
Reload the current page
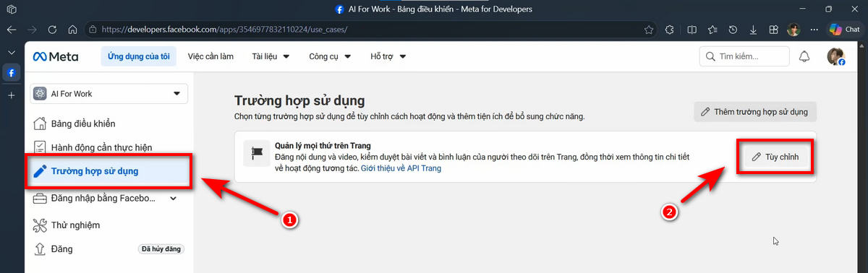click(x=52, y=30)
